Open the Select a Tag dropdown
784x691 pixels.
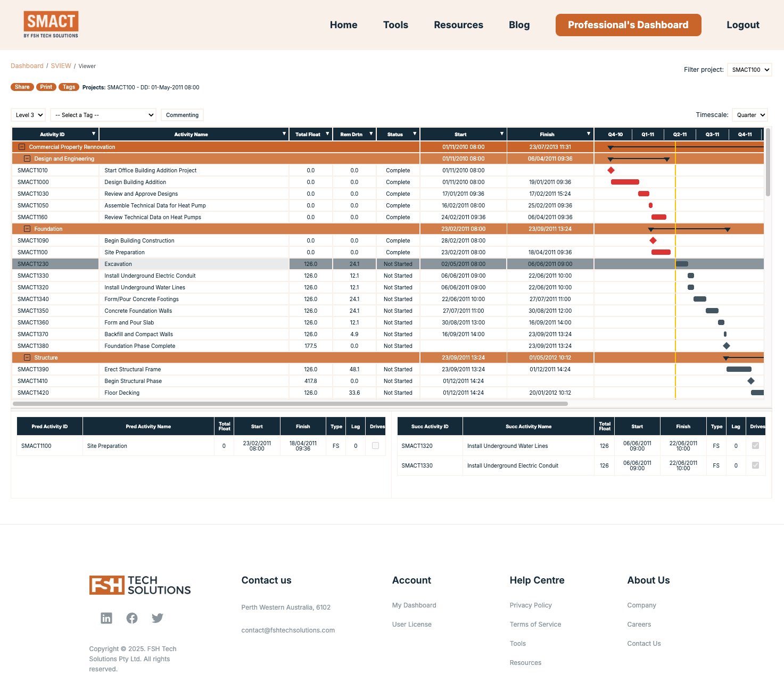coord(103,114)
